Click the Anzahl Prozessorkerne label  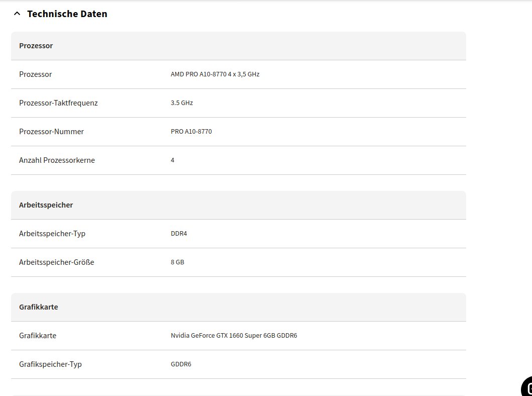click(x=57, y=160)
